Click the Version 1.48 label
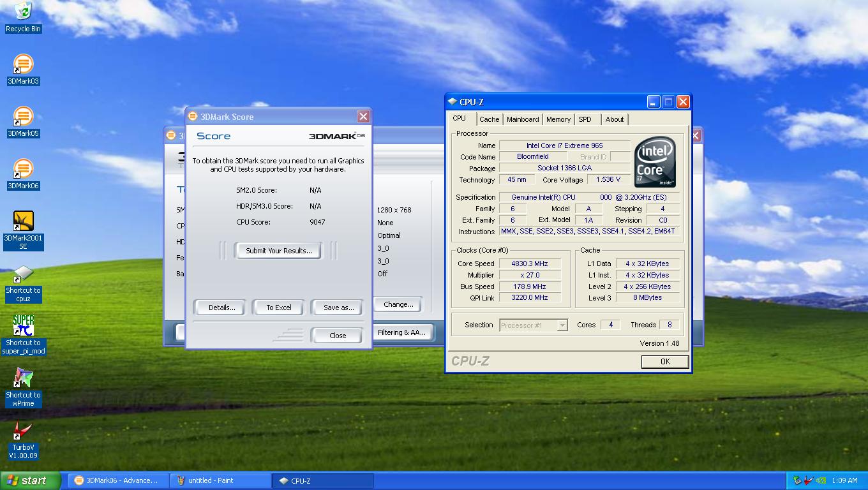Image resolution: width=868 pixels, height=490 pixels. coord(659,343)
